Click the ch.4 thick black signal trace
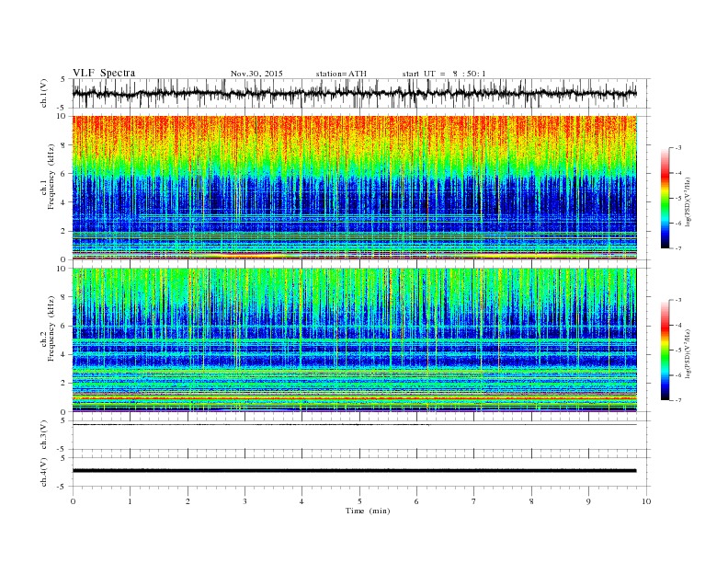 point(354,471)
